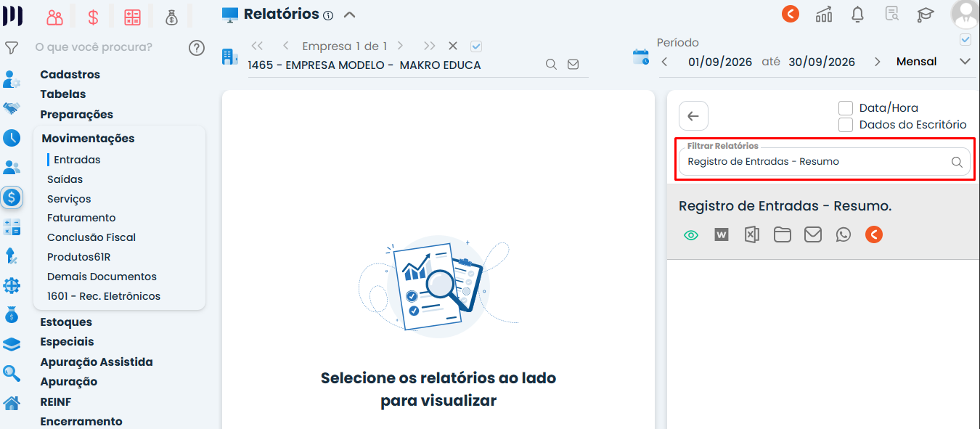Viewport: 980px width, 429px height.
Task: Open the clock sidebar icon
Action: coord(12,138)
